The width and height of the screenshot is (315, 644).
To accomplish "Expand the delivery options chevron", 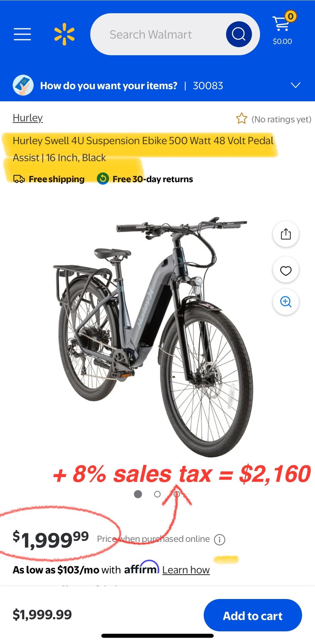I will (295, 85).
